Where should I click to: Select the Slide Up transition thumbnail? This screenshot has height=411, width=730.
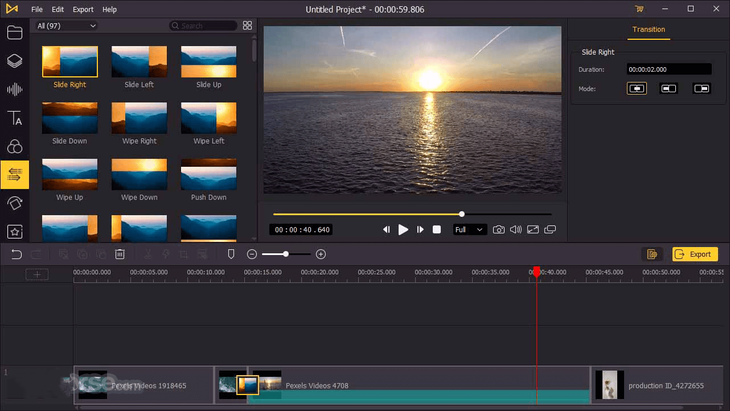pos(209,61)
